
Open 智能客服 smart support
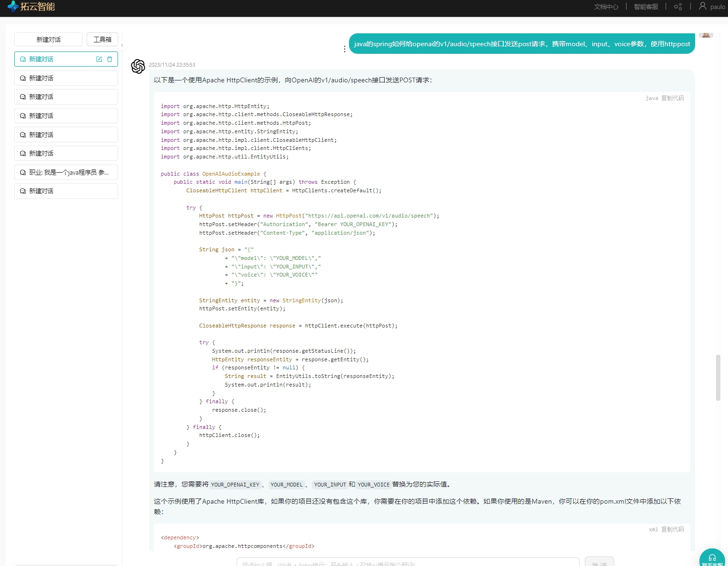(646, 7)
